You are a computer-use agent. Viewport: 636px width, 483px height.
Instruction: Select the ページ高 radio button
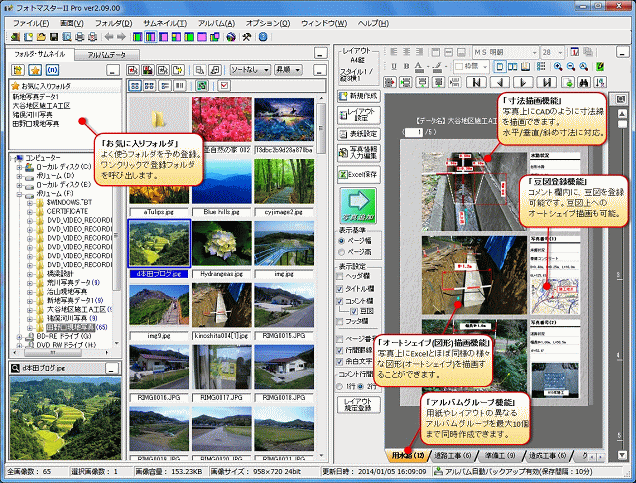tap(342, 252)
